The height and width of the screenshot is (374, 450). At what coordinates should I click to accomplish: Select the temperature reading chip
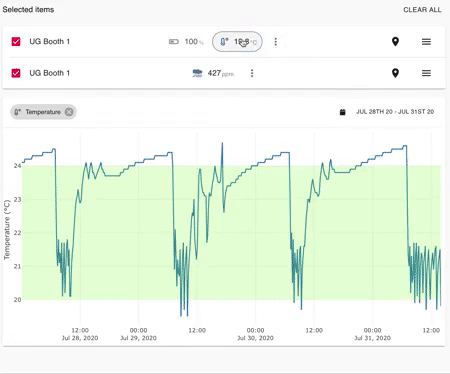tap(237, 42)
